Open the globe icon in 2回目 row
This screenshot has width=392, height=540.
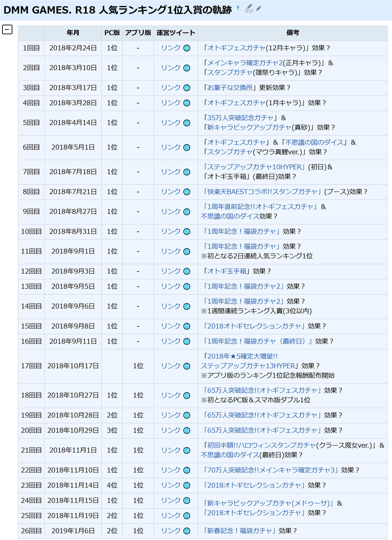pyautogui.click(x=187, y=68)
